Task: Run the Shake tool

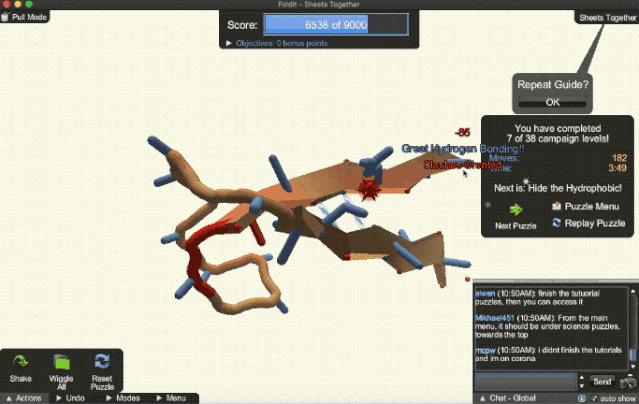Action: [x=20, y=369]
